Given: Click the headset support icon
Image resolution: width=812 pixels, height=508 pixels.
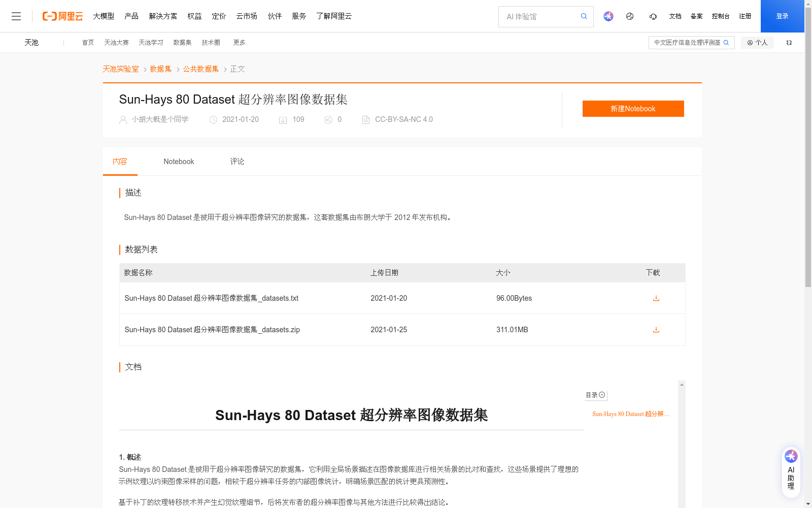Looking at the screenshot, I should pos(653,16).
